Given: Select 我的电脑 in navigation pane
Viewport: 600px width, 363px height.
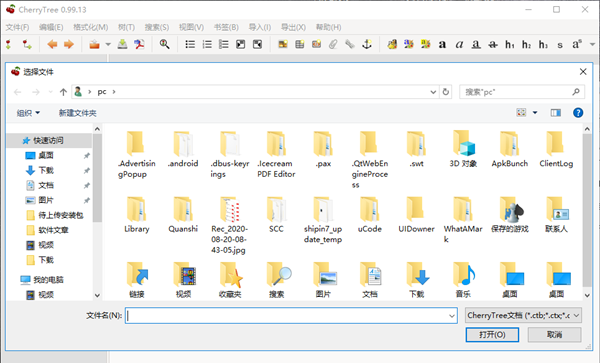Looking at the screenshot, I should pyautogui.click(x=48, y=280).
